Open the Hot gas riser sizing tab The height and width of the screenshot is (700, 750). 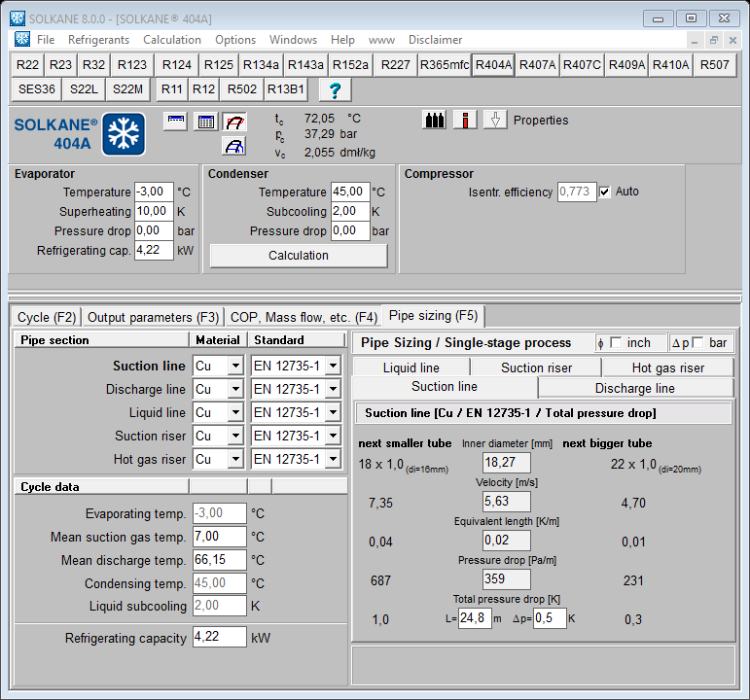667,367
